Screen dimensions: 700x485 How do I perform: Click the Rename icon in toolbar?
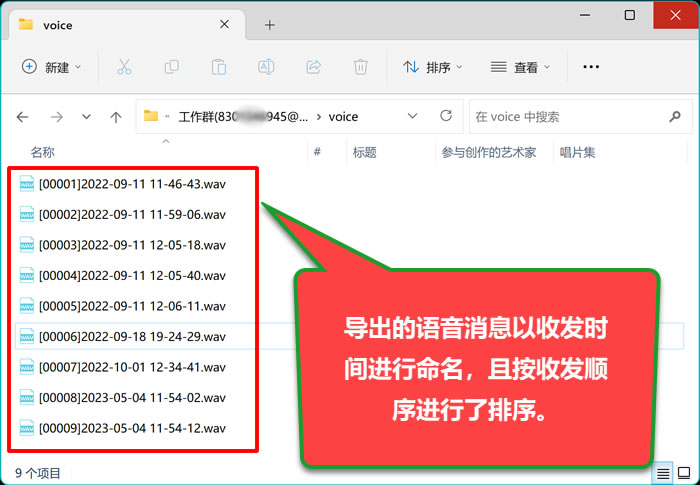tap(266, 67)
